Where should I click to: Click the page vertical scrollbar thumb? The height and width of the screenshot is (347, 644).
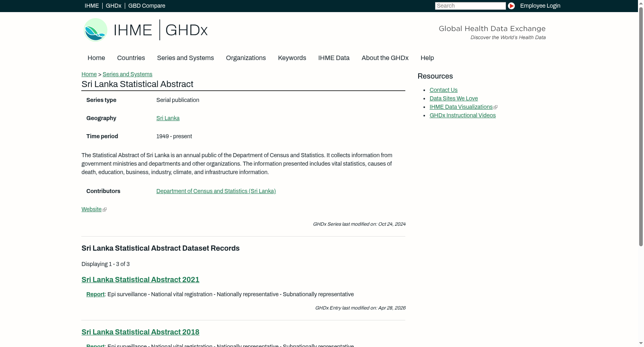click(x=641, y=126)
